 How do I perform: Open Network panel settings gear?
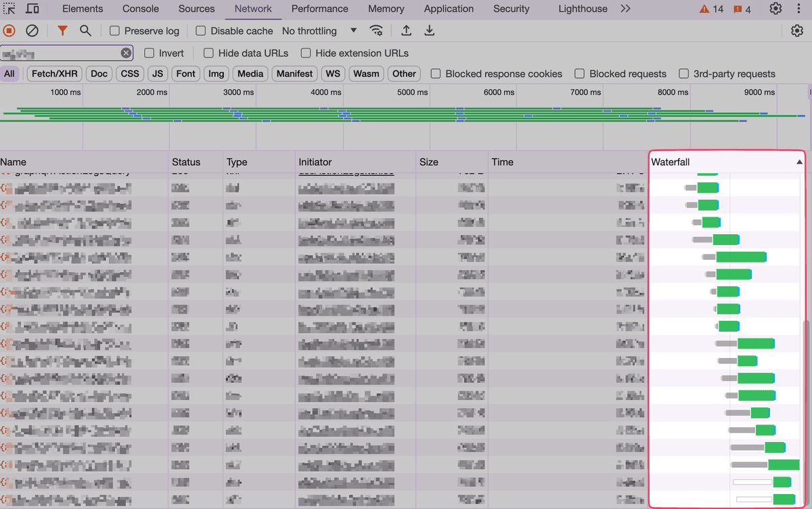point(797,30)
